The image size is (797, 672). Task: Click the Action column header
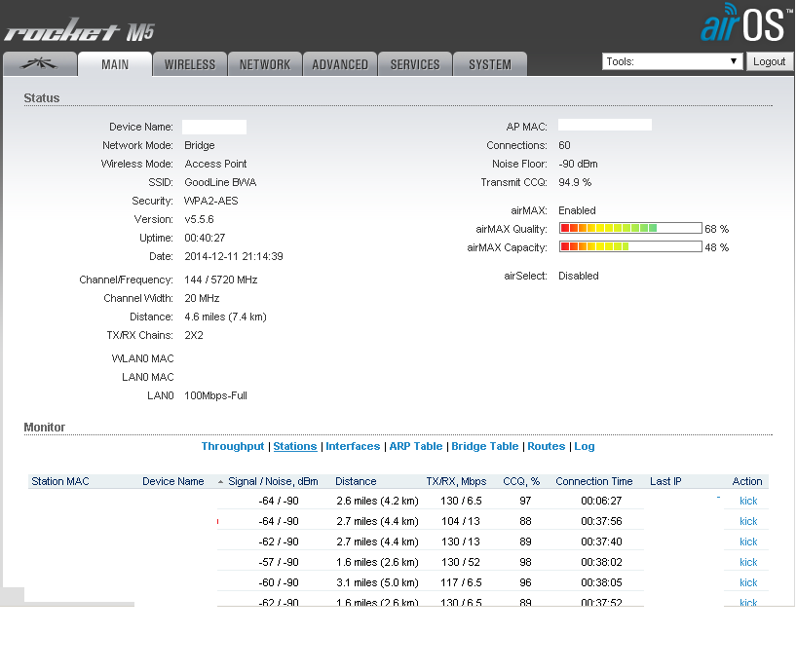(747, 481)
